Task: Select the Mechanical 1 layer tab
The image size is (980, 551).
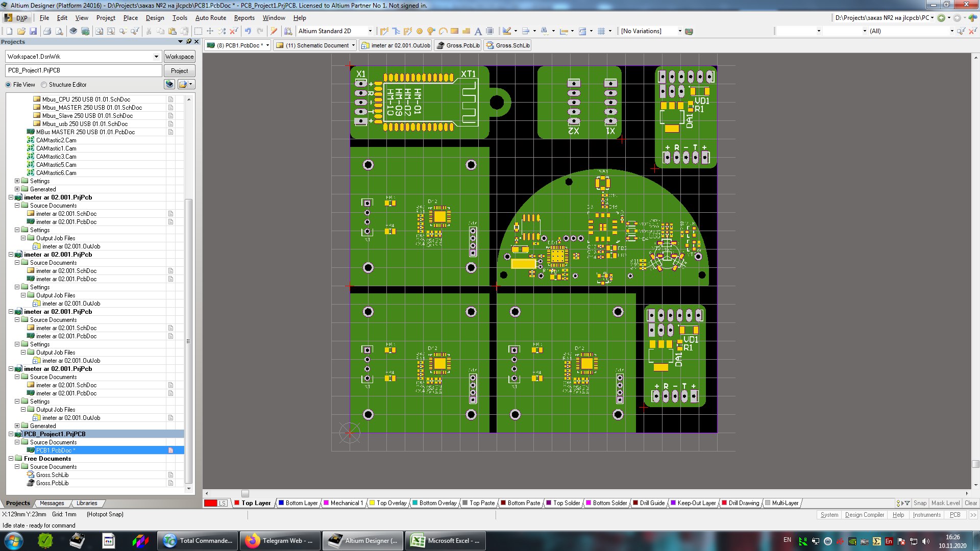Action: tap(343, 503)
